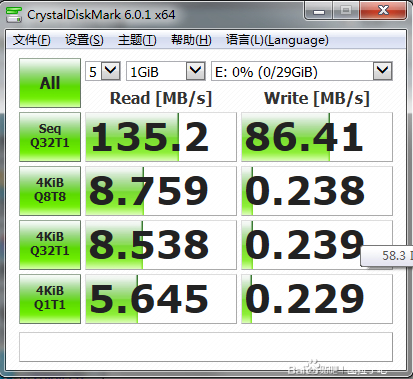The height and width of the screenshot is (379, 413).
Task: Expand the 1GiB test size dropdown
Action: point(195,71)
